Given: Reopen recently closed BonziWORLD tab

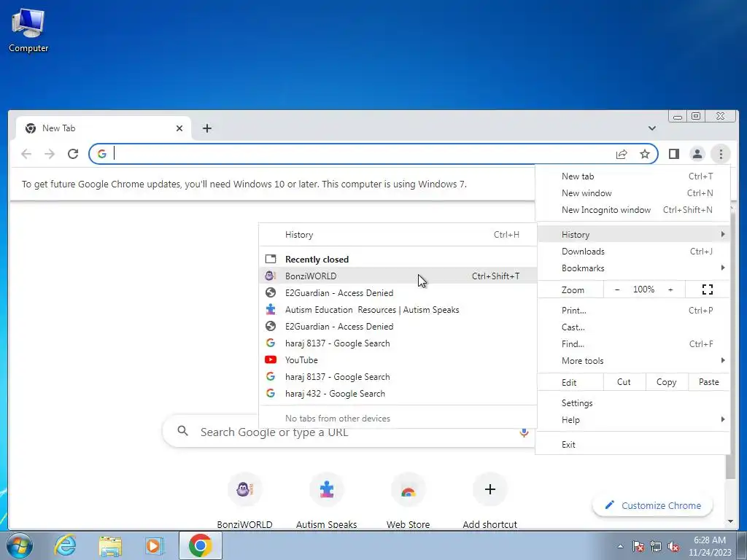Looking at the screenshot, I should coord(398,276).
